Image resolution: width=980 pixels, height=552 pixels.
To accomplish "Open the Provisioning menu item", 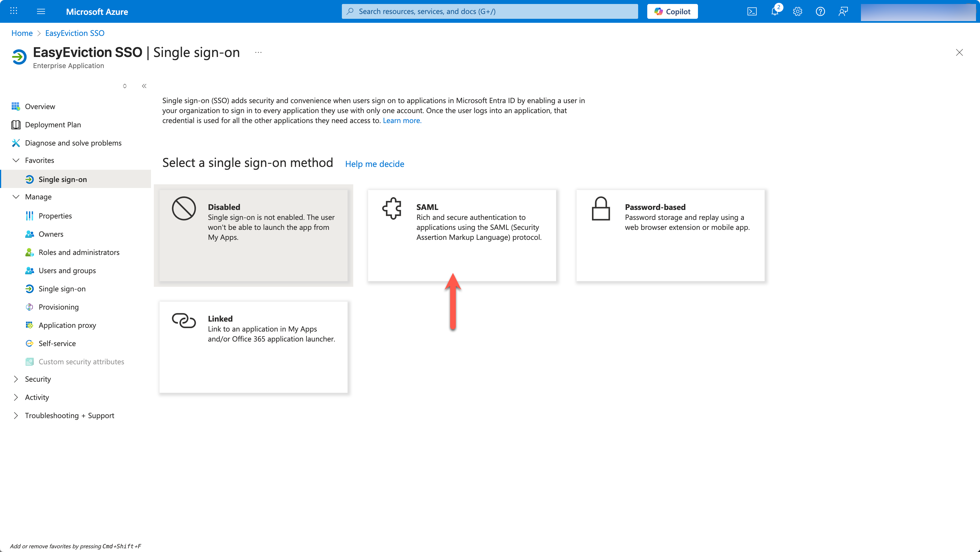I will 59,307.
